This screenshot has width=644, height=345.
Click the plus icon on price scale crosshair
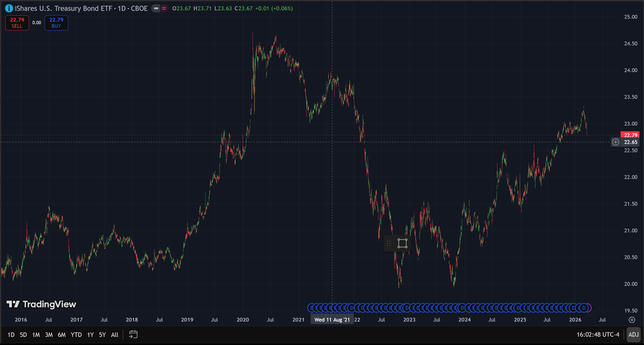coord(616,142)
